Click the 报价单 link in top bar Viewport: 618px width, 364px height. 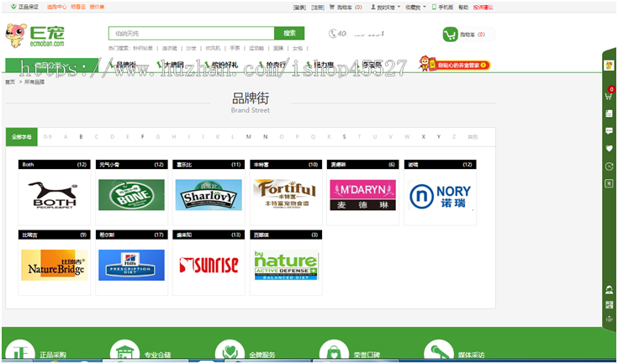coord(97,7)
